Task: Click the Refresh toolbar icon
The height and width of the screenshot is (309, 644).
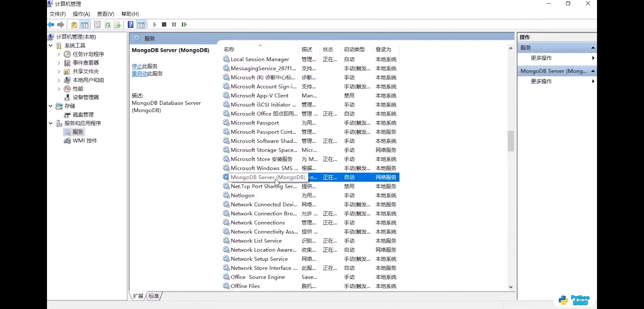Action: 108,25
